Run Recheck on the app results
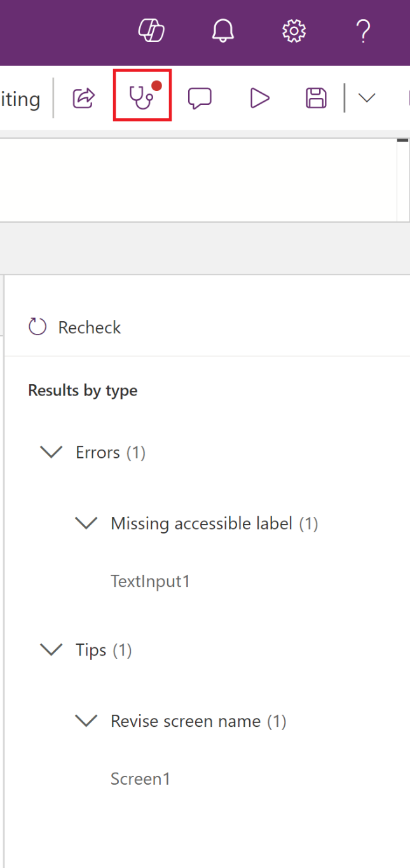 [89, 327]
